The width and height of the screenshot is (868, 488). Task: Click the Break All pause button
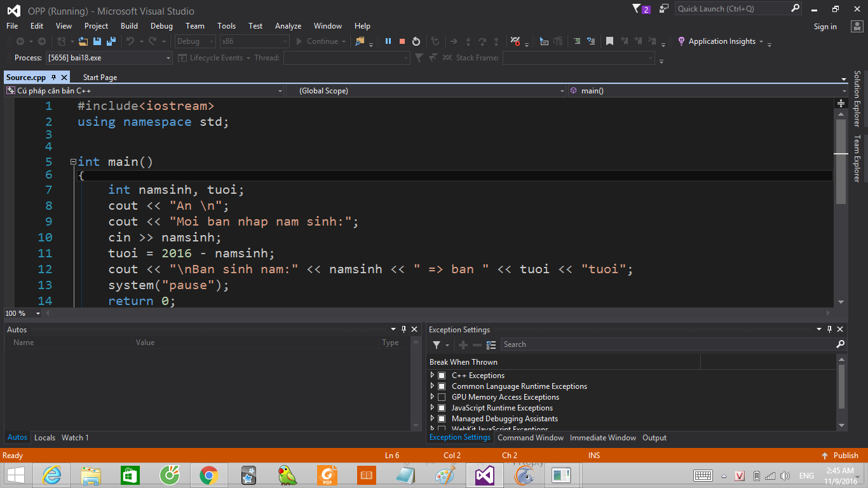388,41
